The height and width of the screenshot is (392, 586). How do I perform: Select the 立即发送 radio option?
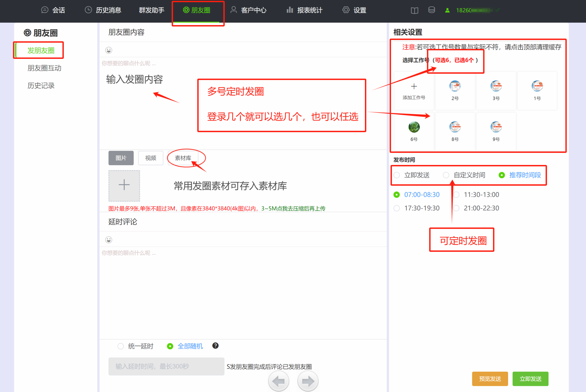[397, 175]
